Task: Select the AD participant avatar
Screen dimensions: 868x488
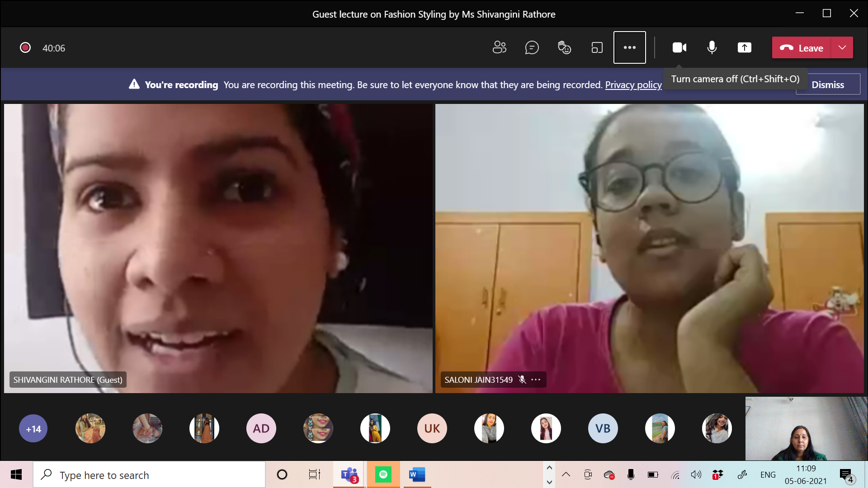Action: tap(261, 428)
